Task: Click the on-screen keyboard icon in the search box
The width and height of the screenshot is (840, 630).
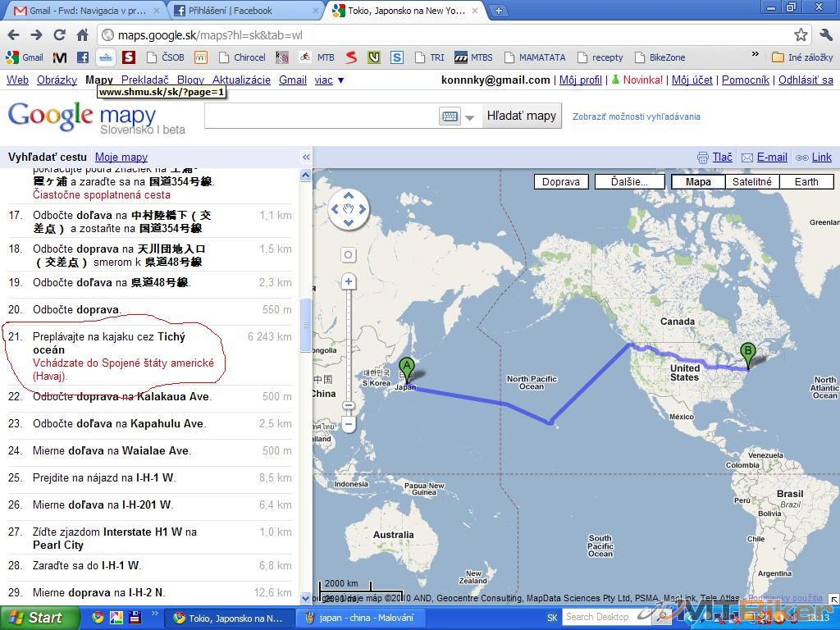Action: point(450,116)
